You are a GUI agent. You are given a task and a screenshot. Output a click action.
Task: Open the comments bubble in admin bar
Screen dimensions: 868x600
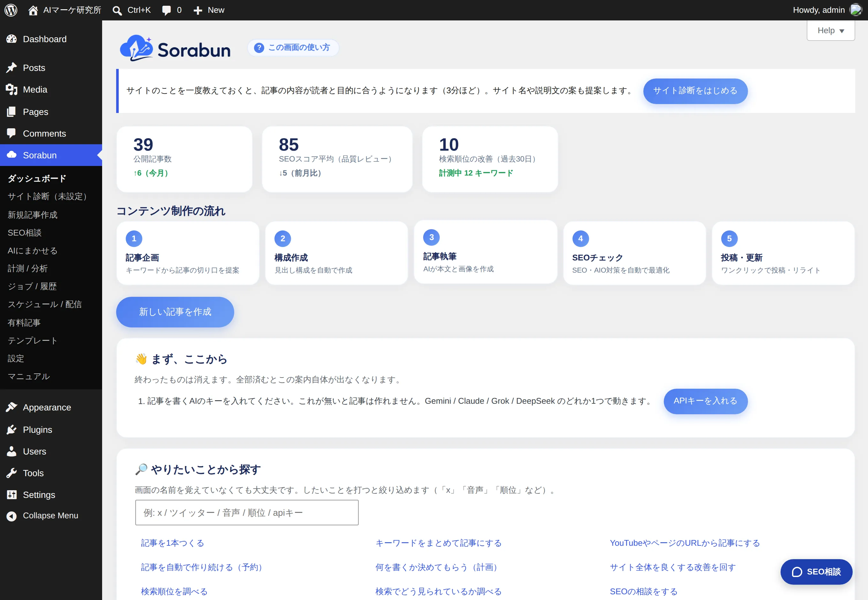coord(166,11)
